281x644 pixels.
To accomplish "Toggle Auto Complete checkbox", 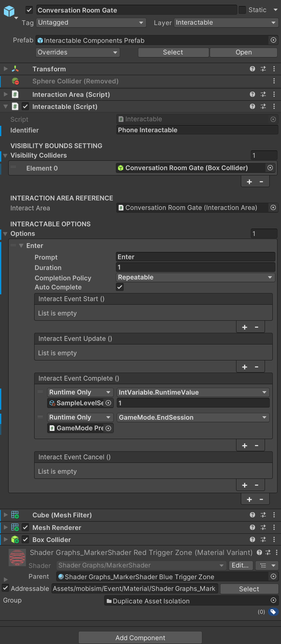I will (120, 287).
